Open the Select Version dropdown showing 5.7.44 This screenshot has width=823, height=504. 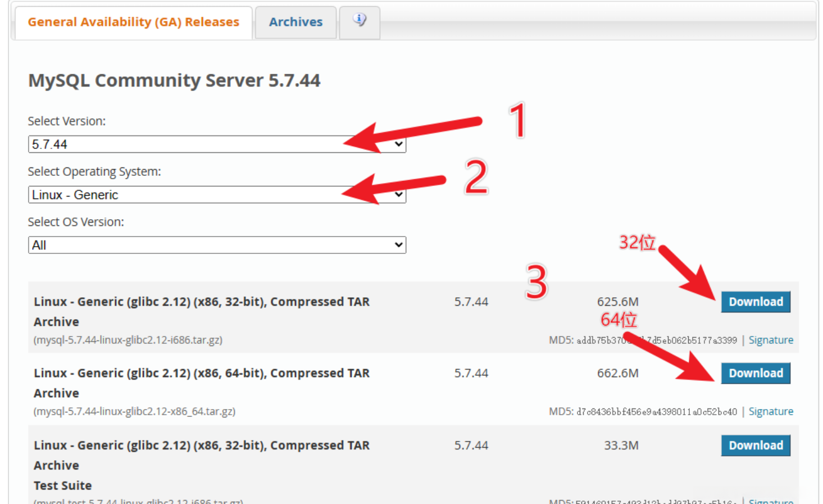click(217, 144)
